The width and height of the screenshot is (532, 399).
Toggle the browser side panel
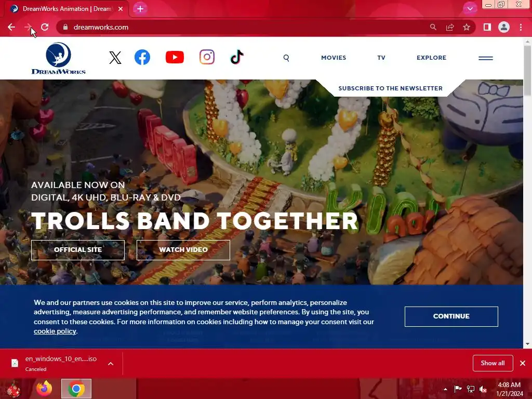(487, 27)
